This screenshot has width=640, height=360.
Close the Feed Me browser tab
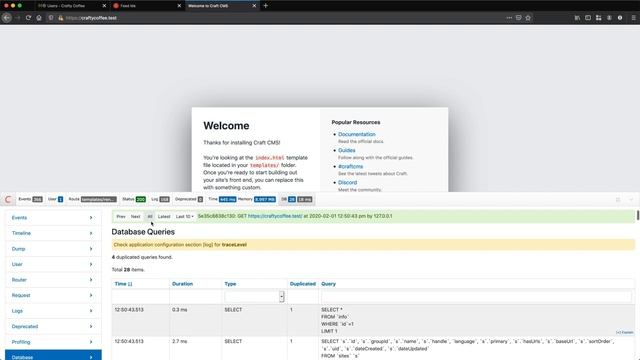coord(179,6)
